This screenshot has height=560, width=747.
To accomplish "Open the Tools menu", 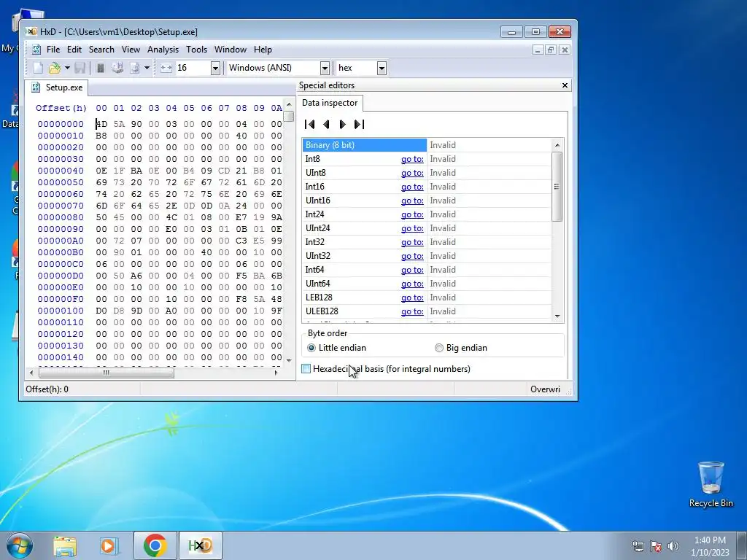I will tap(196, 50).
